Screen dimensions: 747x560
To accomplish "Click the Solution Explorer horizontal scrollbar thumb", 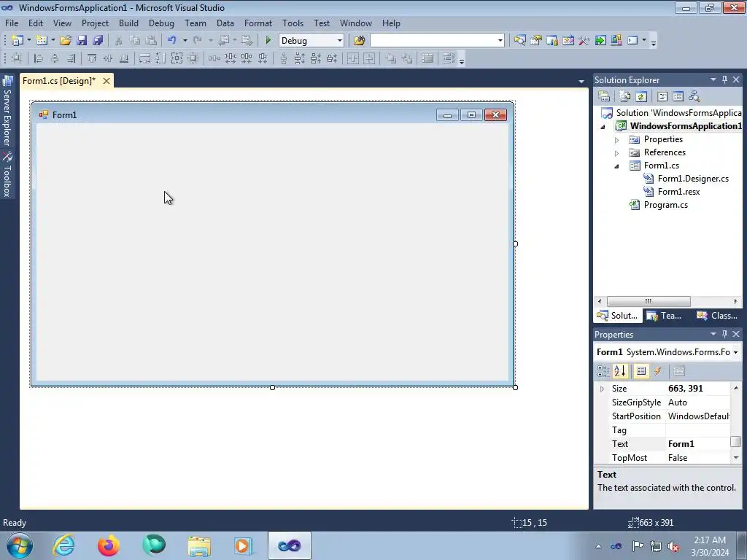I will [649, 301].
